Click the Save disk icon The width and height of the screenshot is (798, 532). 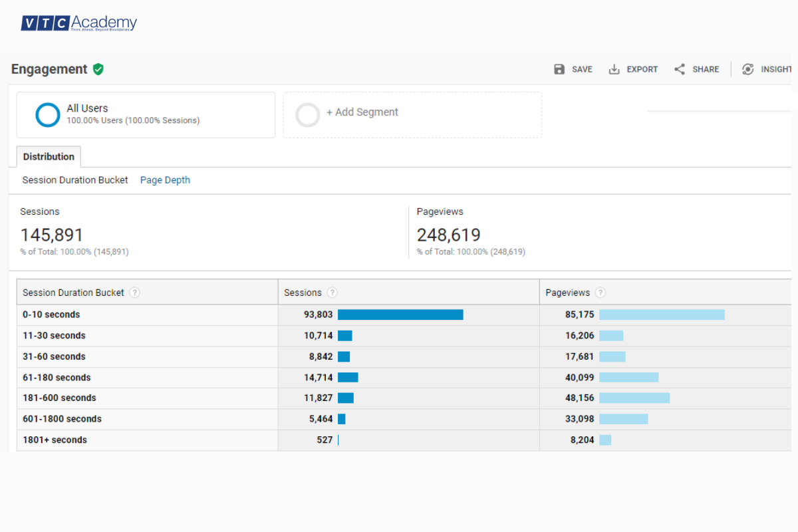tap(559, 69)
